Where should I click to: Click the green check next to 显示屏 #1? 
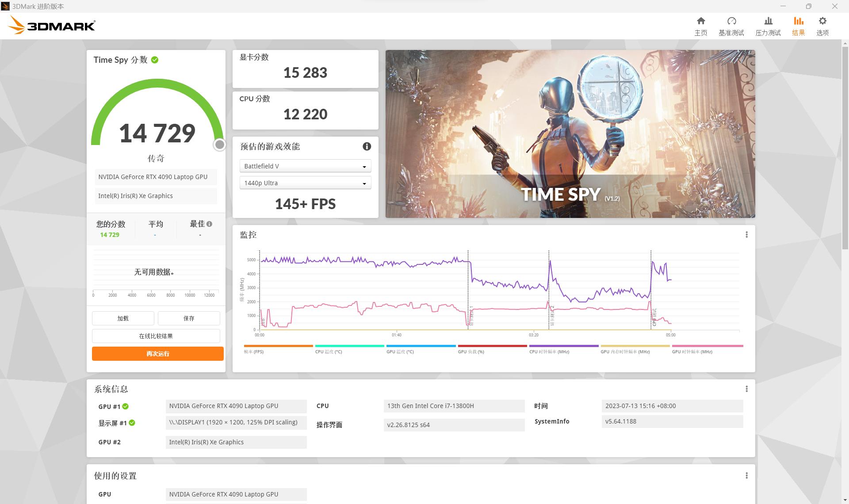click(x=132, y=423)
